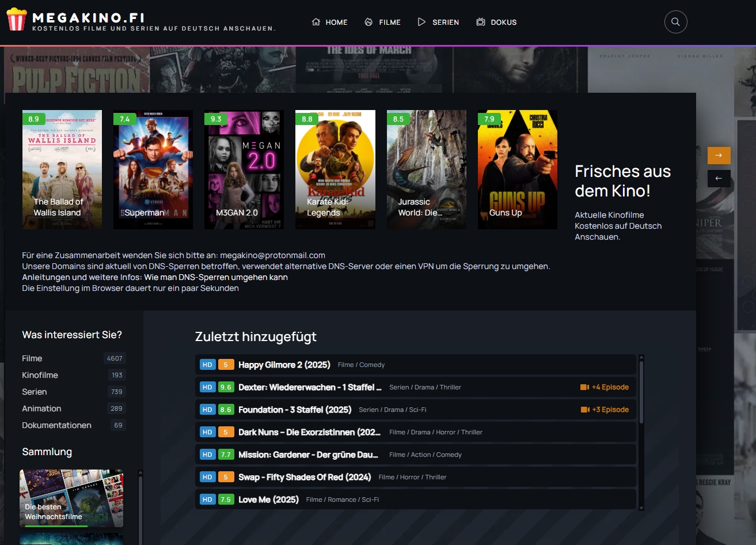Open SERIEN from the navigation bar
Viewport: 756px width, 545px height.
pyautogui.click(x=443, y=22)
